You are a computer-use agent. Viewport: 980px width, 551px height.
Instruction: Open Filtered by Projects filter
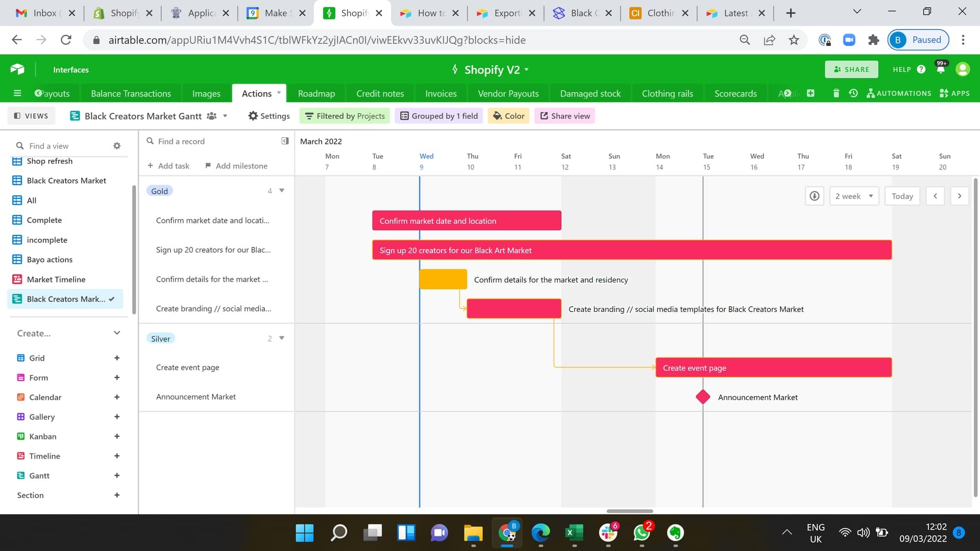(x=345, y=116)
